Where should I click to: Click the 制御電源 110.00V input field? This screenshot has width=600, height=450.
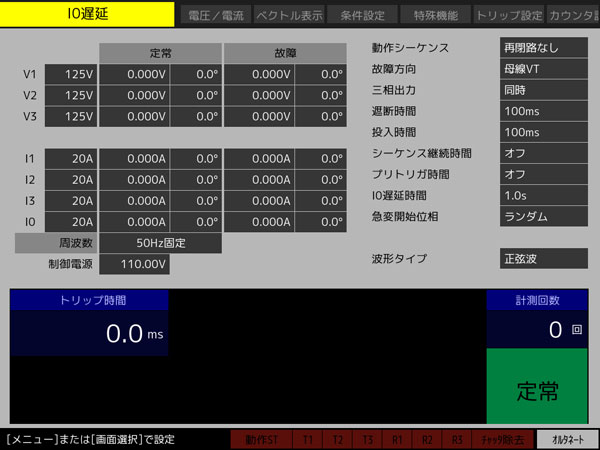pyautogui.click(x=134, y=264)
